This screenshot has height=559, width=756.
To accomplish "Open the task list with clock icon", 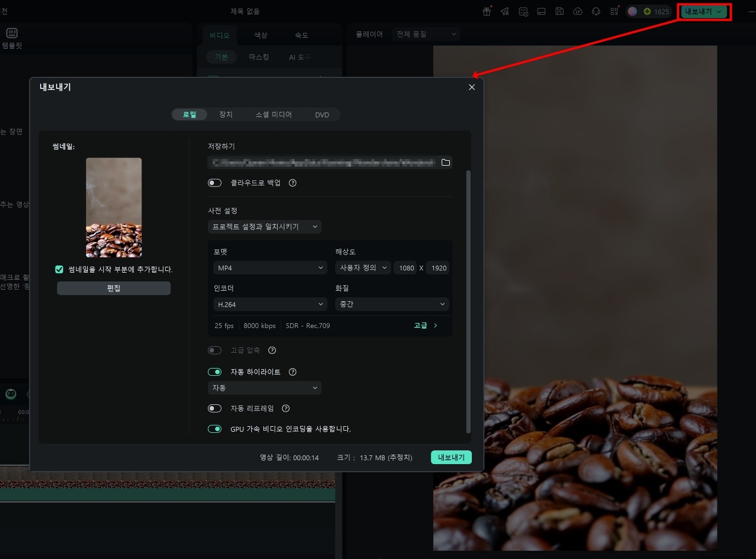I will tap(523, 12).
